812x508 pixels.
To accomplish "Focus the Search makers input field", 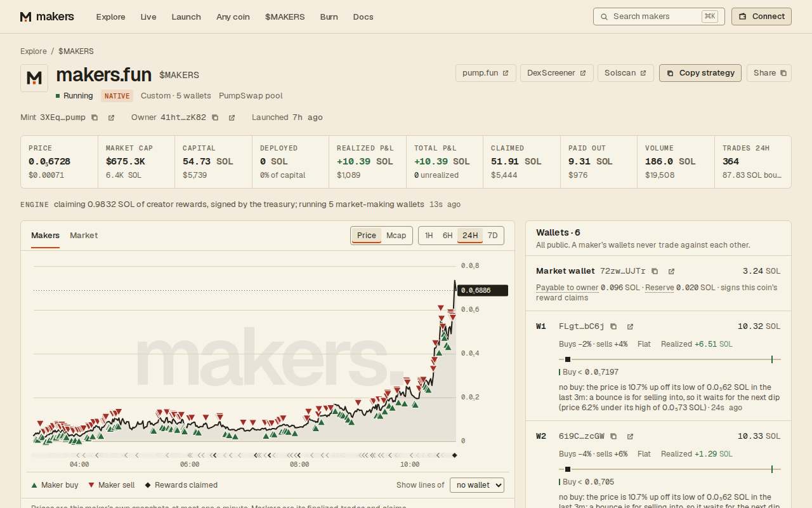I will point(659,17).
